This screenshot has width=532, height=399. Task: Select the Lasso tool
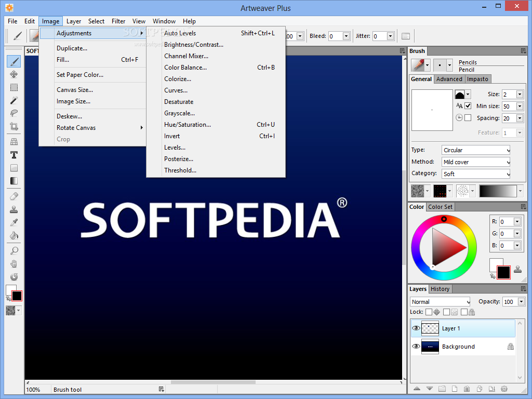(x=14, y=113)
